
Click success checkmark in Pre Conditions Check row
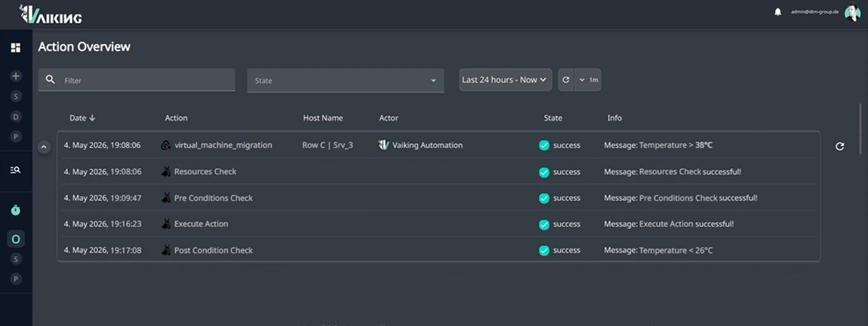(544, 198)
